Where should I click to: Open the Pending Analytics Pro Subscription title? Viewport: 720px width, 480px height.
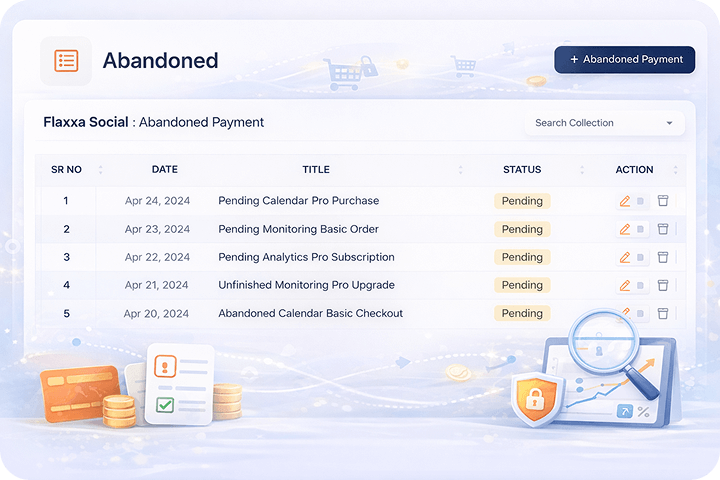tap(306, 257)
